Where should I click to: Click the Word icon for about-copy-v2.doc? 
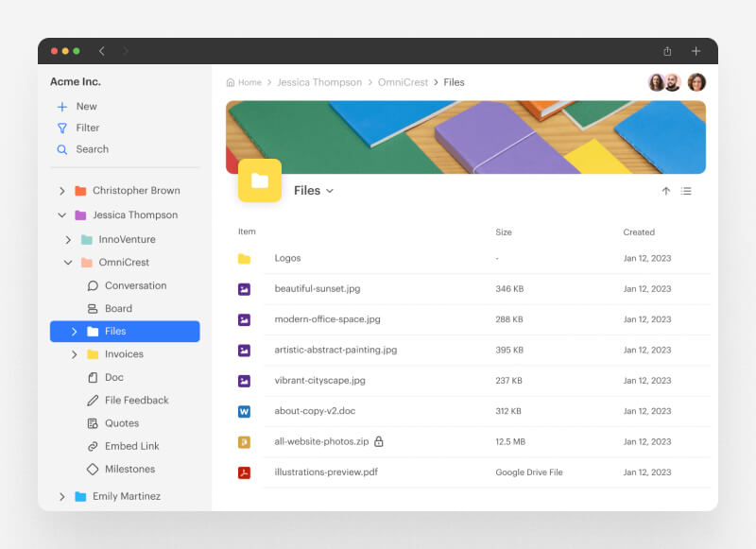pos(244,412)
